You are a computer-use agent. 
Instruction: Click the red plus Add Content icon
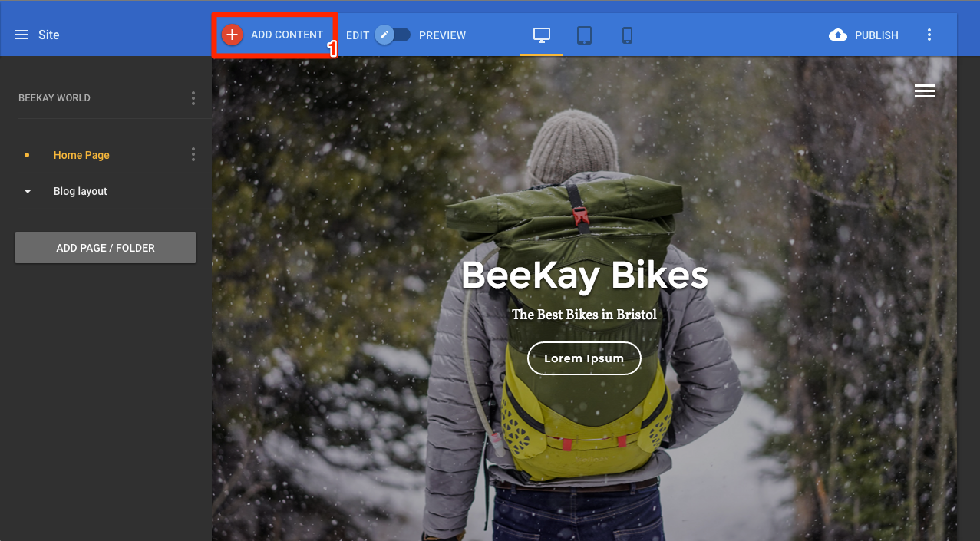coord(232,35)
